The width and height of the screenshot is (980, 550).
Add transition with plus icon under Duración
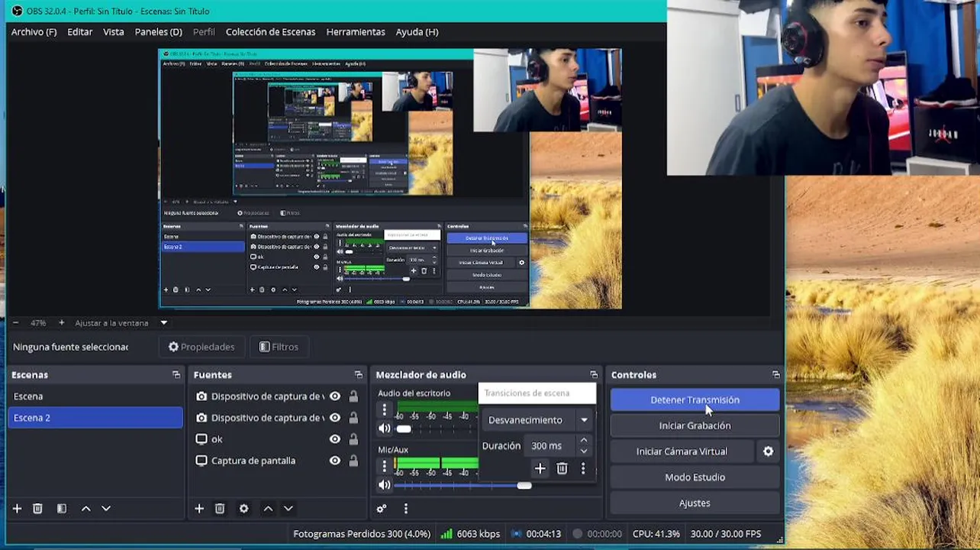click(x=540, y=468)
